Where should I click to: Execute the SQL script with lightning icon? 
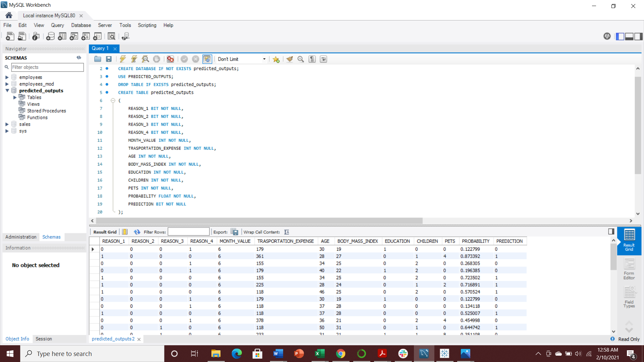click(123, 59)
